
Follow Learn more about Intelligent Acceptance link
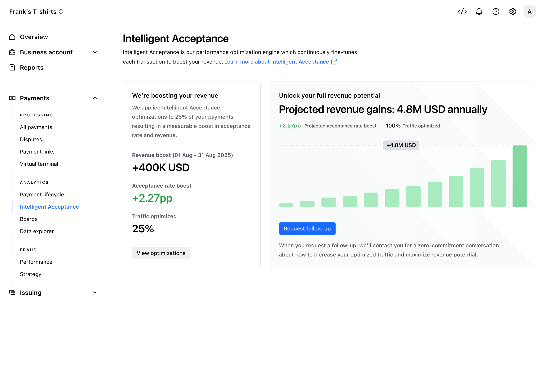276,62
